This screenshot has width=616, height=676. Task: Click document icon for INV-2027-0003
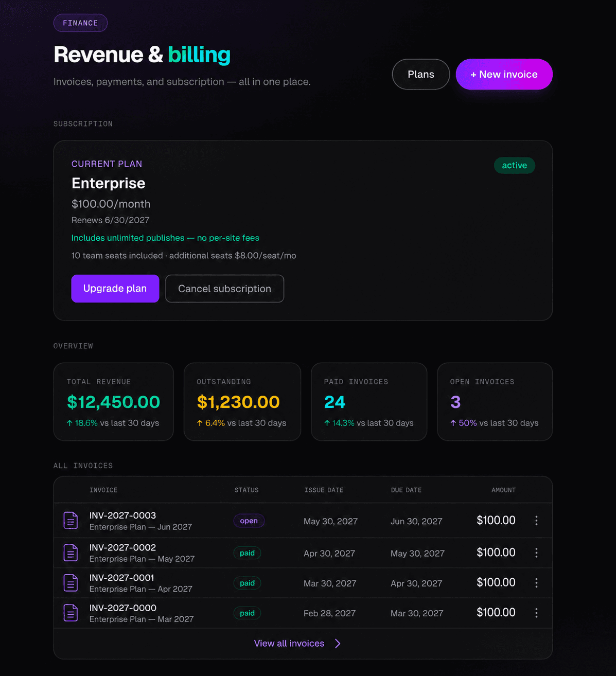(x=71, y=521)
